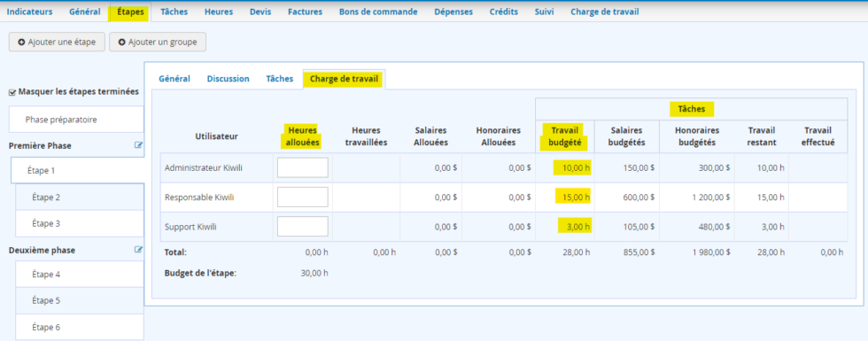Click the plus icon on Ajouter un groupe
The height and width of the screenshot is (341, 868).
(122, 43)
